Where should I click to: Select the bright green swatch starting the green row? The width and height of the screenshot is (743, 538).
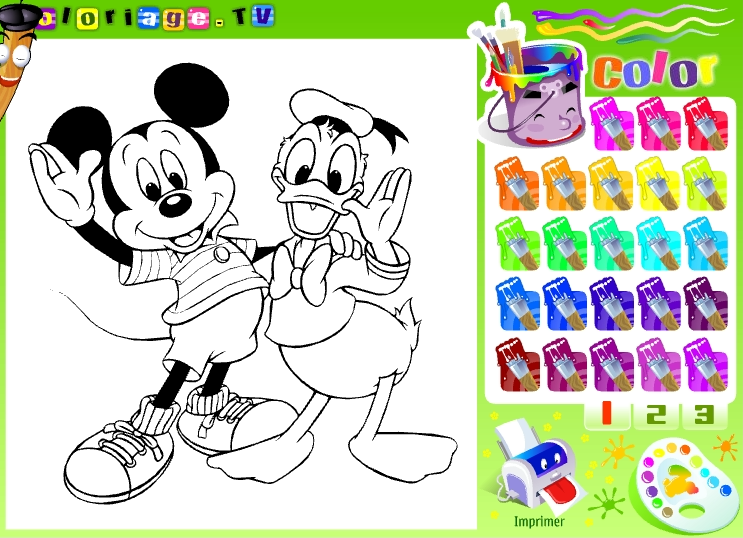point(517,244)
